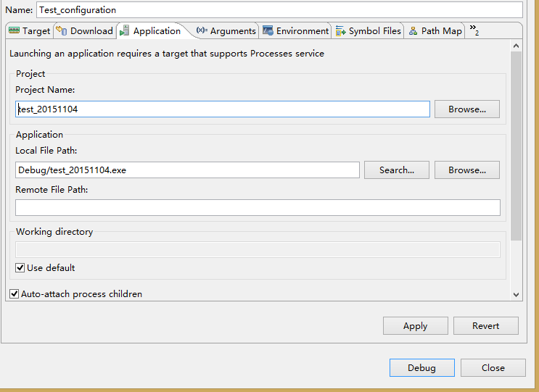
Task: Click the Symbol Files tab icon
Action: pos(340,31)
